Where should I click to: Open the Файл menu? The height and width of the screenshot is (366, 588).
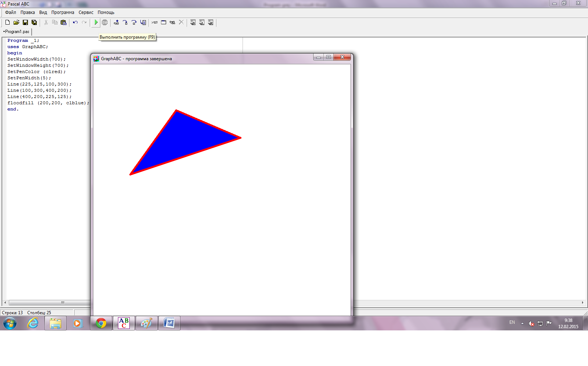click(x=11, y=12)
